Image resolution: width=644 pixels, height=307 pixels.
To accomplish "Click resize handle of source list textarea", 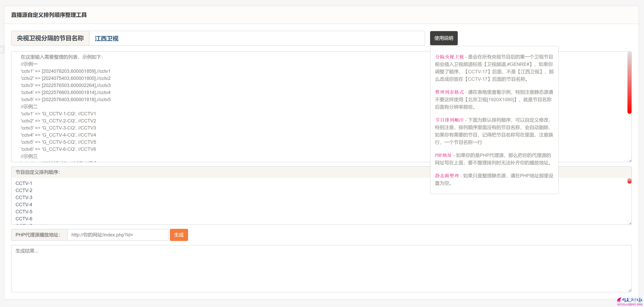I will point(630,160).
